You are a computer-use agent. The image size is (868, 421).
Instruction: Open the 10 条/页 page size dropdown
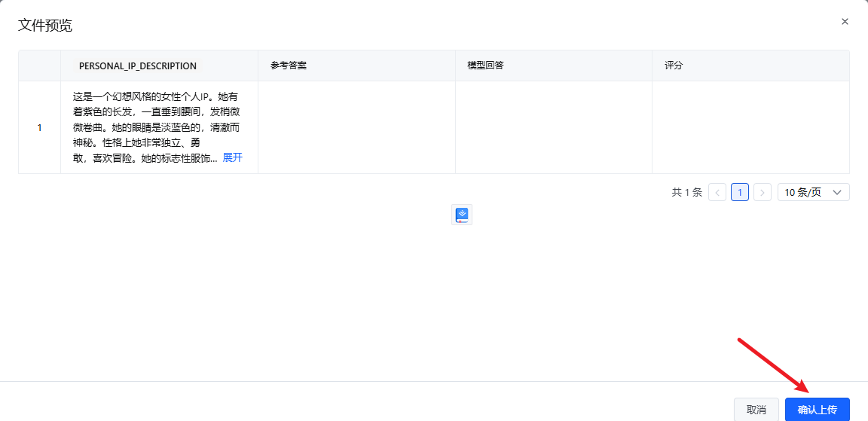(x=813, y=192)
